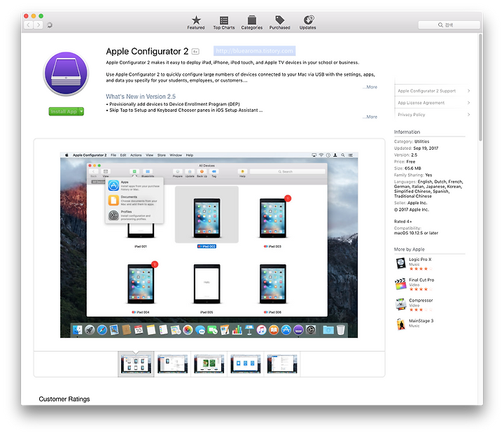Viewport: 504px width, 435px height.
Task: Click the More by Apple heading
Action: [x=409, y=250]
